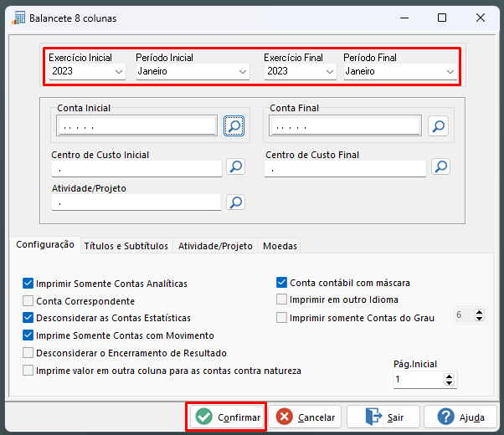This screenshot has height=435, width=504.
Task: Open Ajuda help button
Action: click(x=460, y=417)
